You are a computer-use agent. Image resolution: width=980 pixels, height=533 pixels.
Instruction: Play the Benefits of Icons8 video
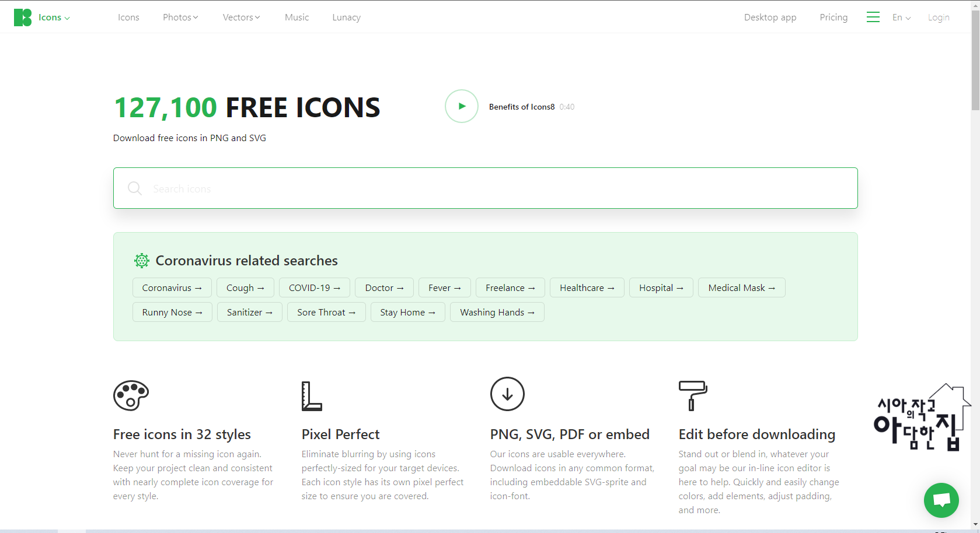(462, 106)
